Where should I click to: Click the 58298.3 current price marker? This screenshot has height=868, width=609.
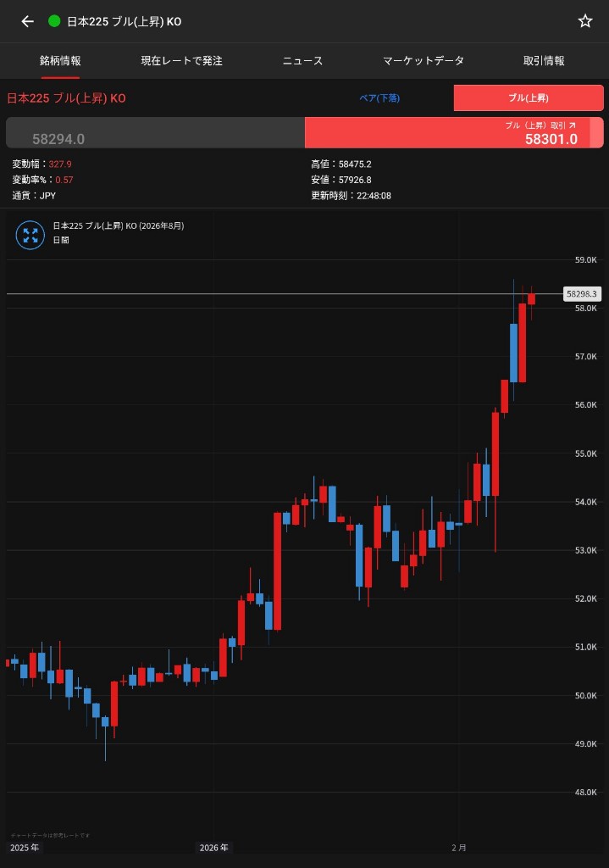[x=582, y=294]
